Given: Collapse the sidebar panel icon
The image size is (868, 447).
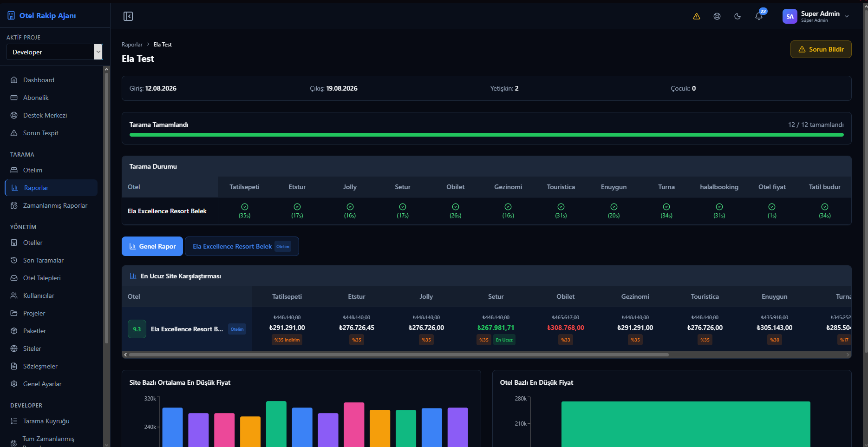Looking at the screenshot, I should coord(128,16).
